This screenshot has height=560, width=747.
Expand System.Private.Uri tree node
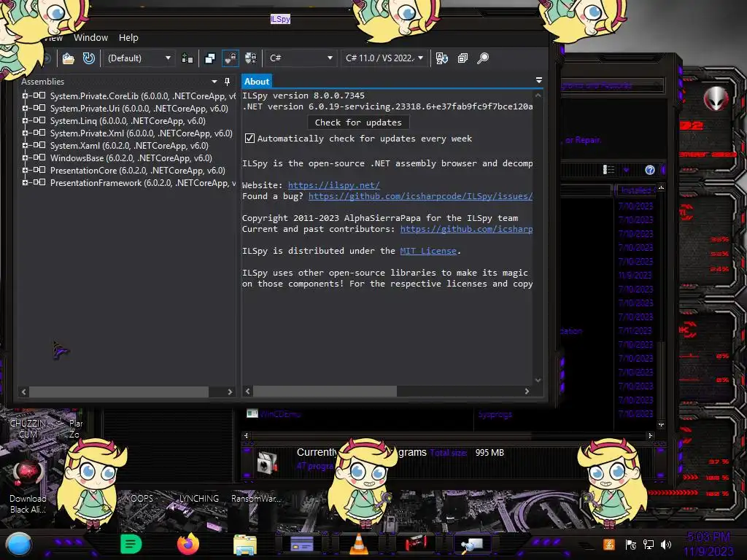(25, 108)
